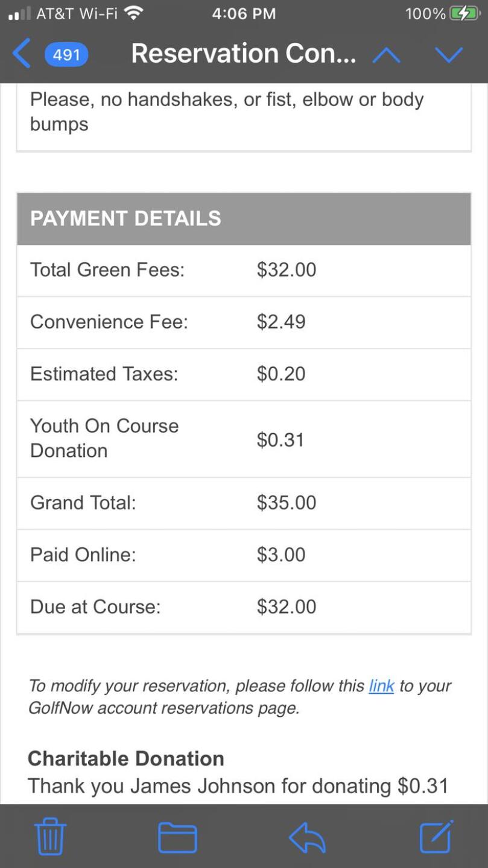This screenshot has height=868, width=488.
Task: Compose a new message with pencil icon
Action: tap(436, 837)
